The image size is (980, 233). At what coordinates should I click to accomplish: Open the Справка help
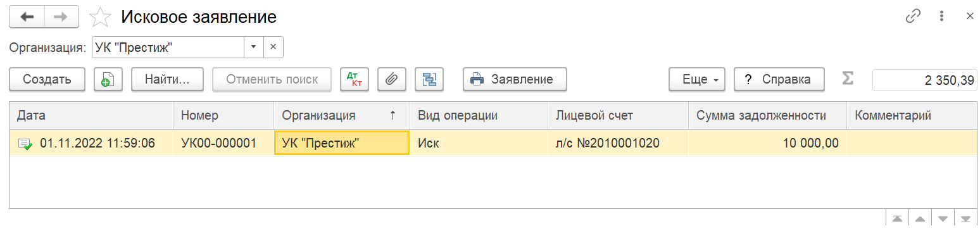tap(779, 79)
